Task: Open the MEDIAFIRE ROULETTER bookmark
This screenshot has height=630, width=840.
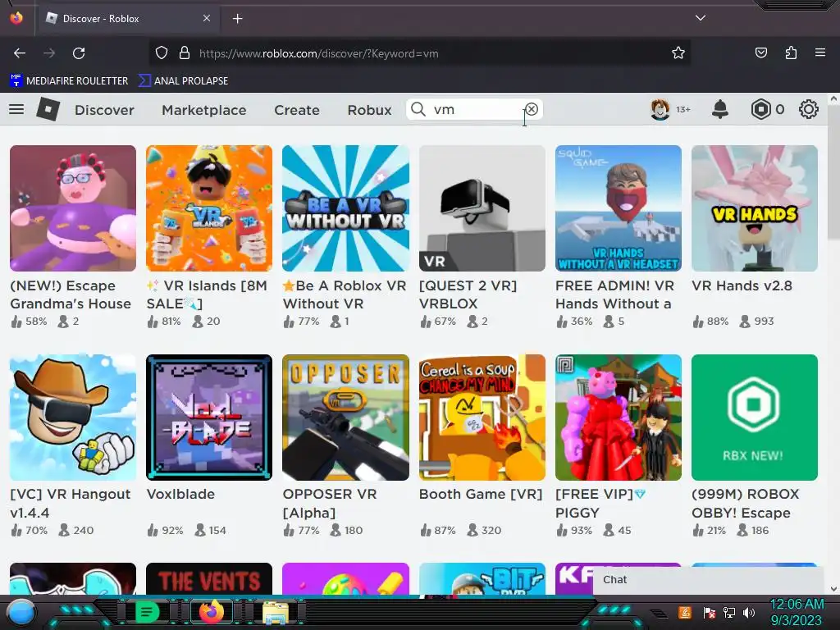Action: point(69,81)
